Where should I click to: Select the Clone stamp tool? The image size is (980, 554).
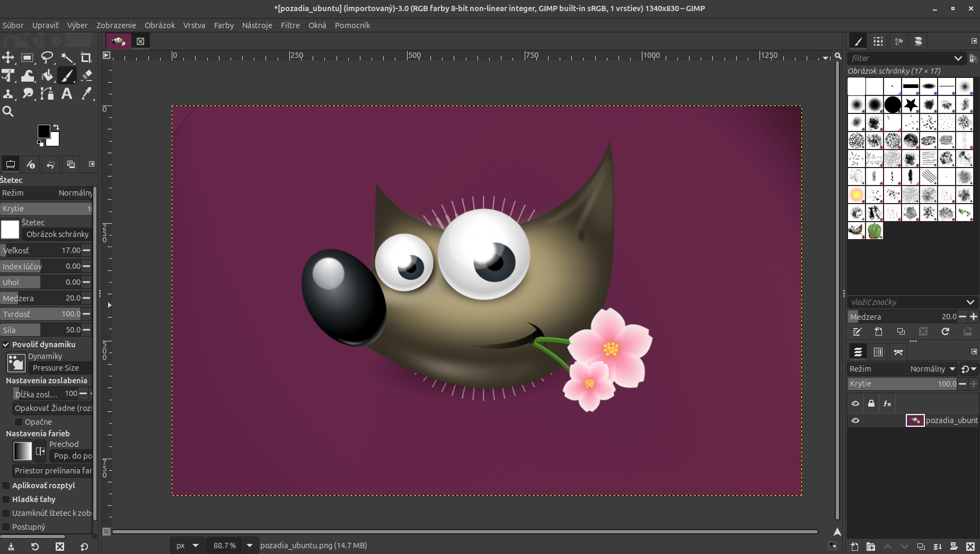(8, 94)
